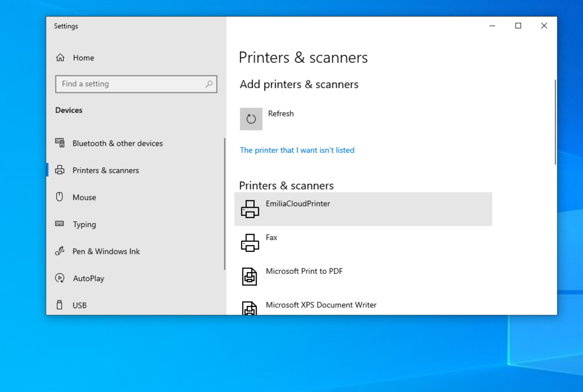Click the EmiliaCloudPrinter printer icon
This screenshot has width=583, height=392.
click(250, 209)
